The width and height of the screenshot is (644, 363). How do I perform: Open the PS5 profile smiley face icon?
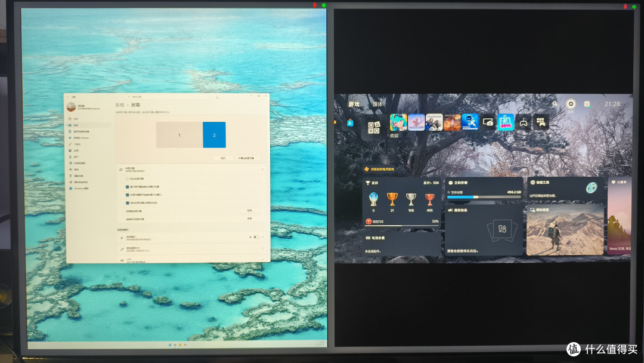pos(587,104)
